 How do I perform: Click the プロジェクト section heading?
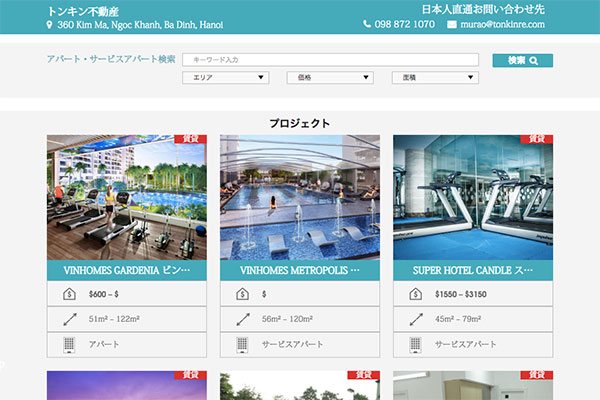[x=300, y=123]
